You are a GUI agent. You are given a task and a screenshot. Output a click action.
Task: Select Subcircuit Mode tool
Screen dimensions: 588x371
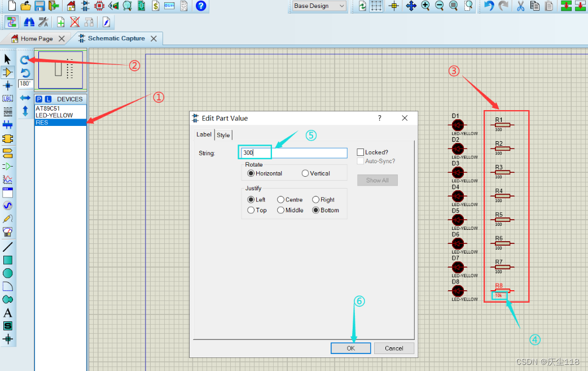(x=7, y=139)
